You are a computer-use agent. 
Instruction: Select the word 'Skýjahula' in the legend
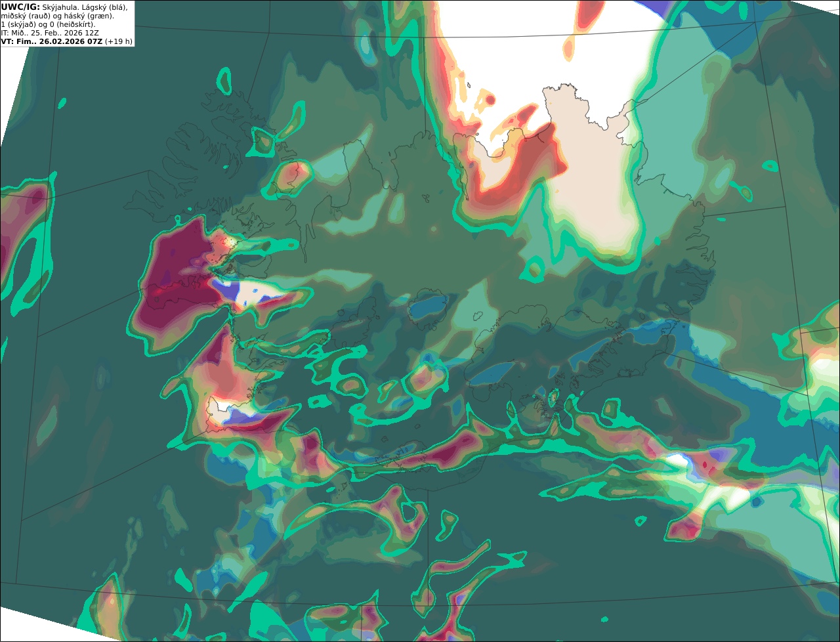59,7
